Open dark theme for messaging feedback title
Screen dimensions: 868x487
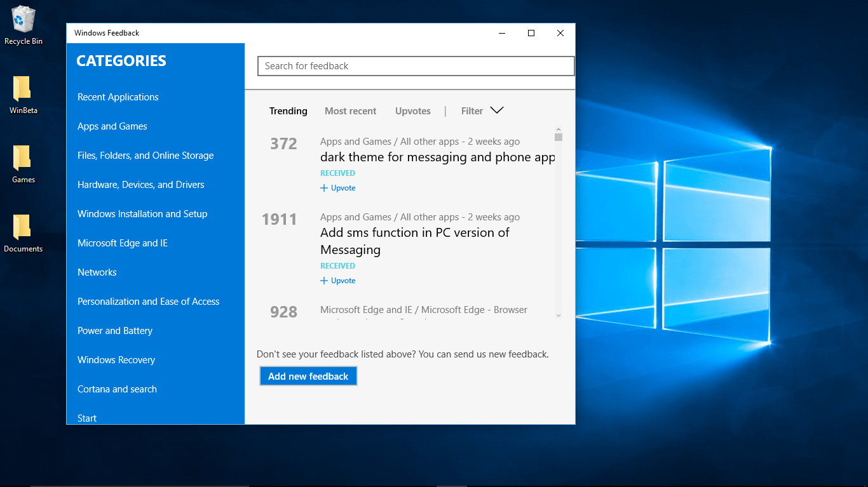click(438, 157)
